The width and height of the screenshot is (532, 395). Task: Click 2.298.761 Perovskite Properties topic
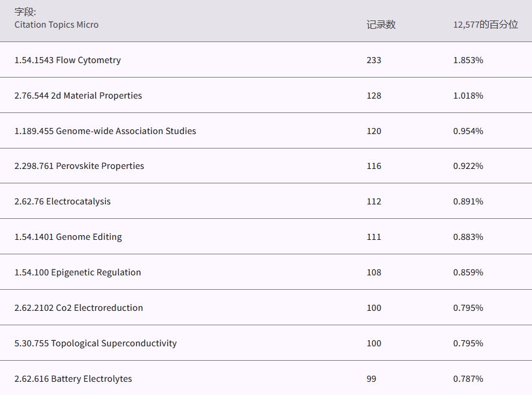(x=79, y=166)
